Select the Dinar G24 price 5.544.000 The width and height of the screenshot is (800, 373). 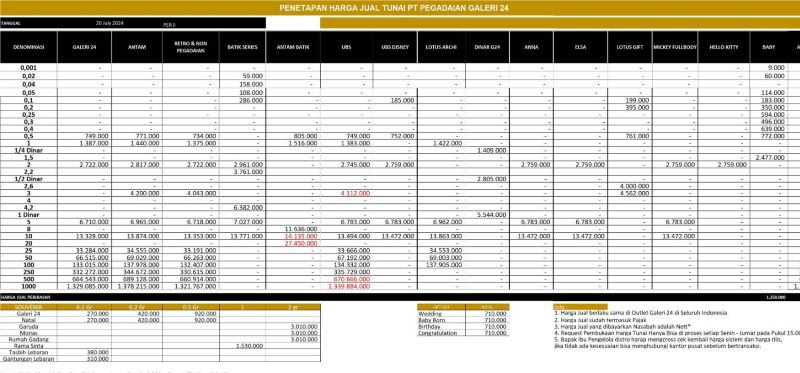[x=492, y=215]
